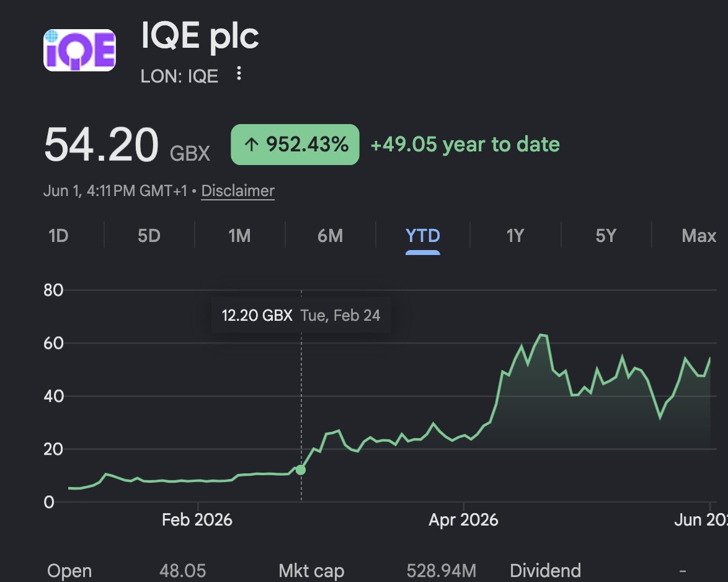
Task: Switch chart to 5D range
Action: 149,236
